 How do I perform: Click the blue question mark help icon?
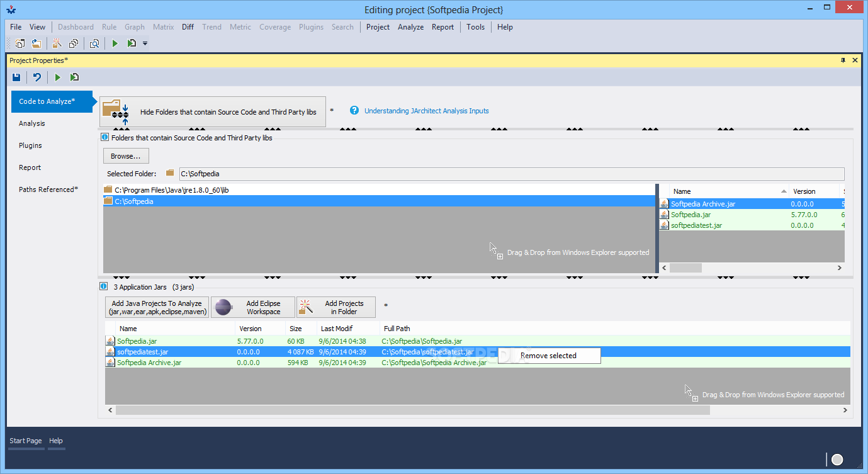pos(354,111)
